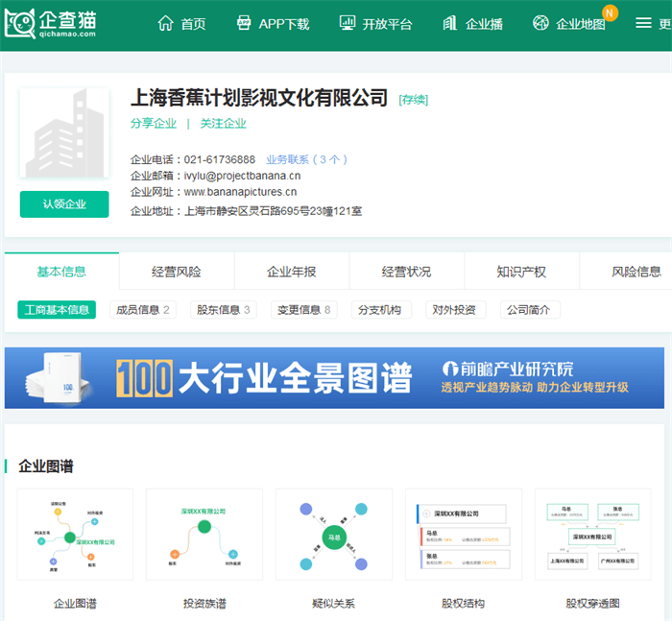Select the 对外投资 sub-tab
This screenshot has height=621, width=672.
click(456, 309)
